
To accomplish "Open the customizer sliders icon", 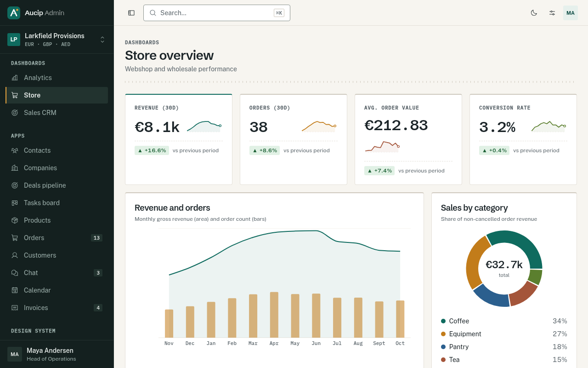I will [x=552, y=13].
